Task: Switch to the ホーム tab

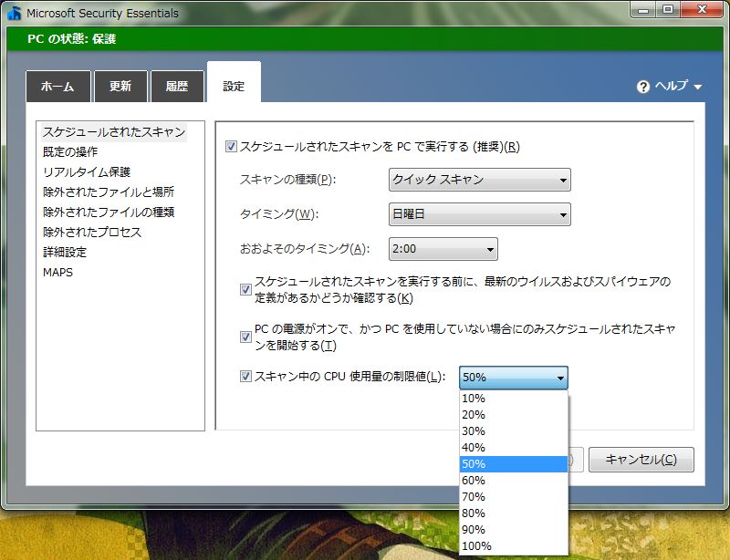Action: click(x=58, y=86)
